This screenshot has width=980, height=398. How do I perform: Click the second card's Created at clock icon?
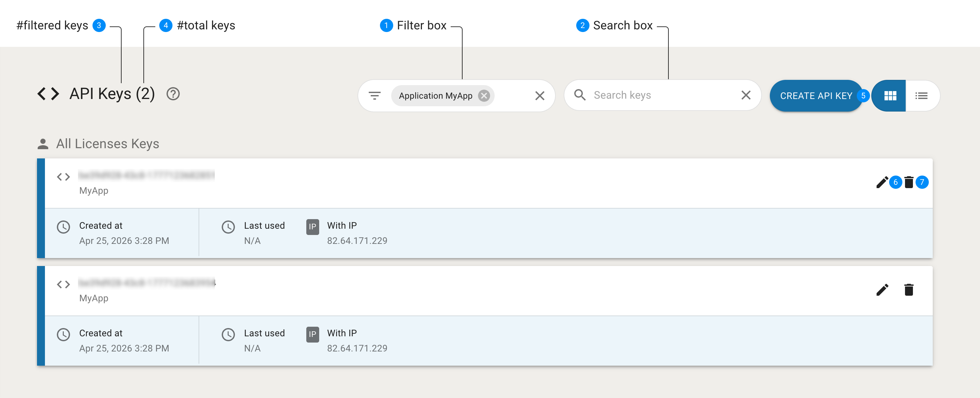click(x=63, y=335)
